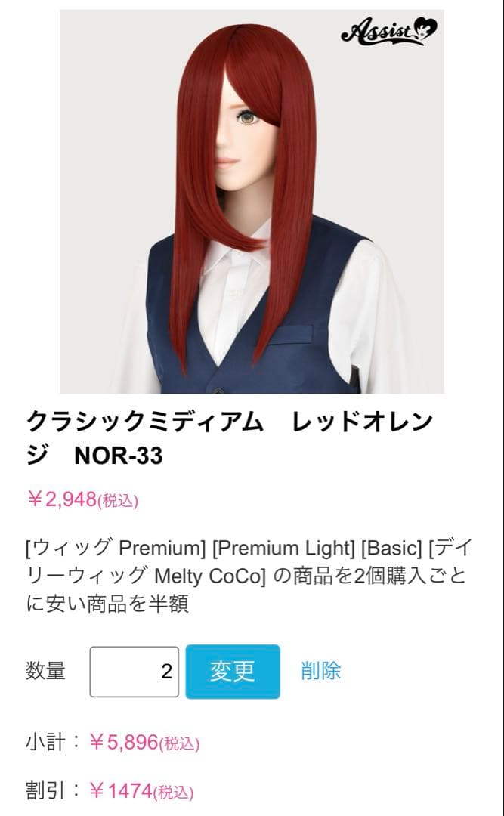Remove item with the 削除 link
504x816 pixels.
320,671
